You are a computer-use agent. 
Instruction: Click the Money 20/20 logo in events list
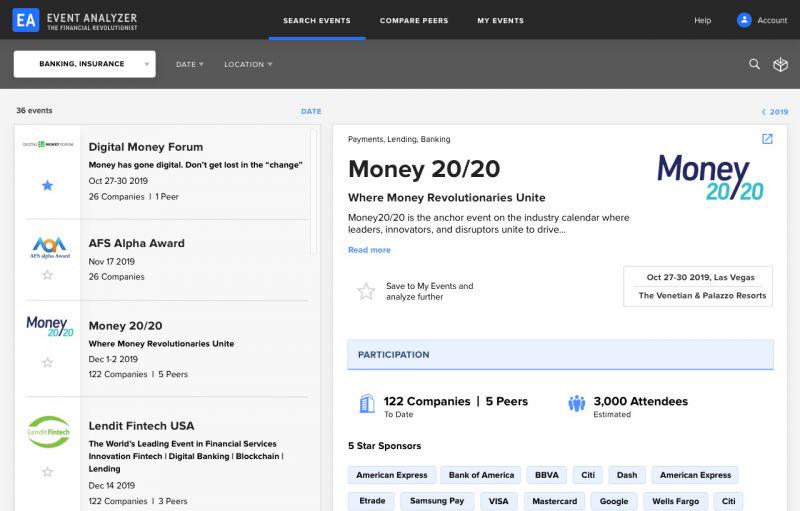pyautogui.click(x=49, y=326)
